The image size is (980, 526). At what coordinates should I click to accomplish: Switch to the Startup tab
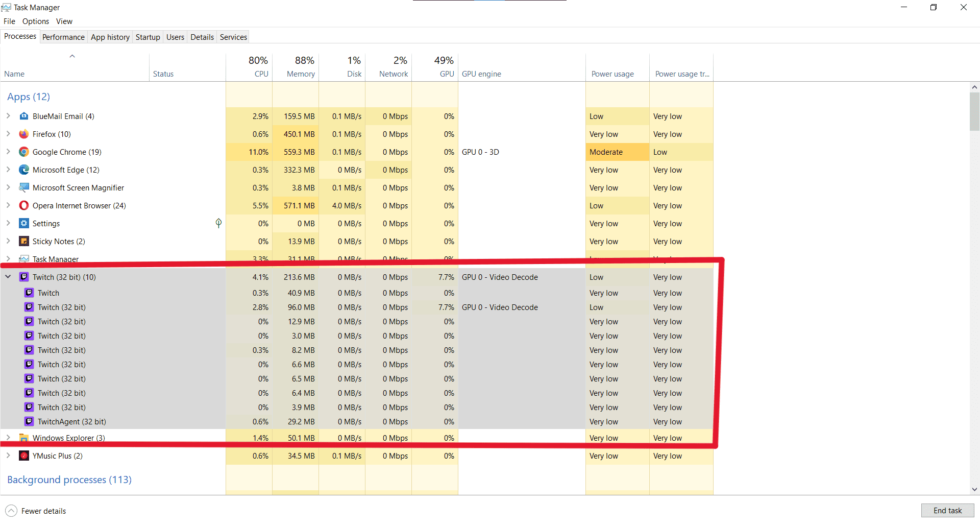click(x=148, y=37)
